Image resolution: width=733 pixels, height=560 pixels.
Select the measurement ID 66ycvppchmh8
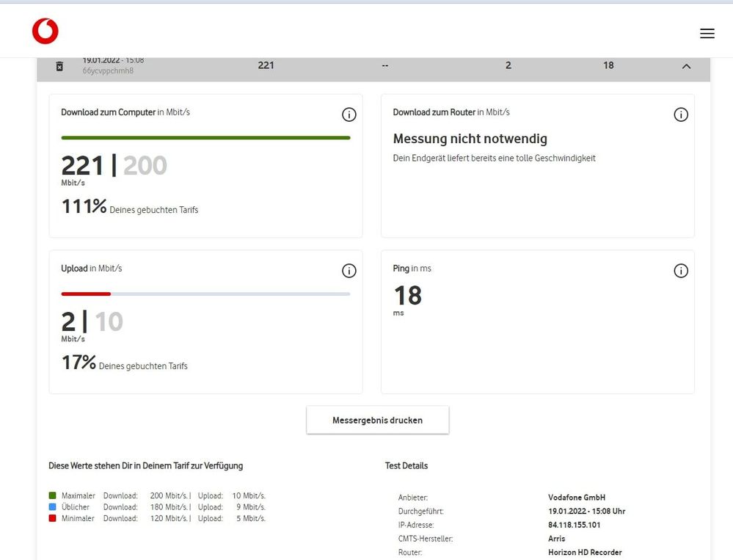coord(108,71)
